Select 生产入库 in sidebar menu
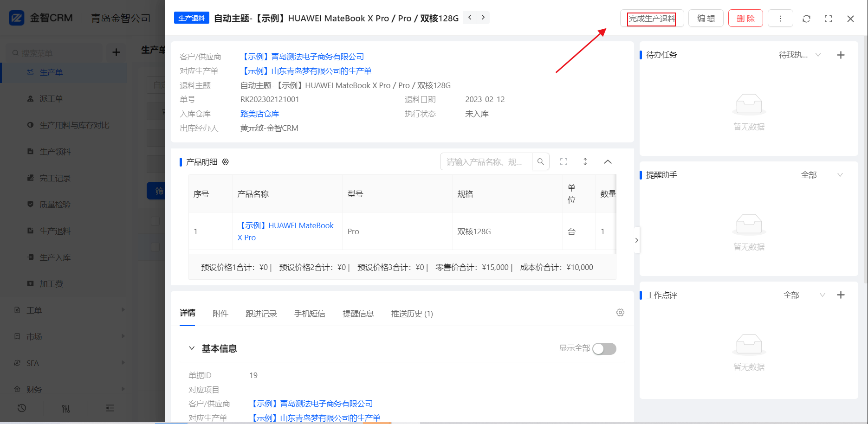868x424 pixels. (64, 257)
